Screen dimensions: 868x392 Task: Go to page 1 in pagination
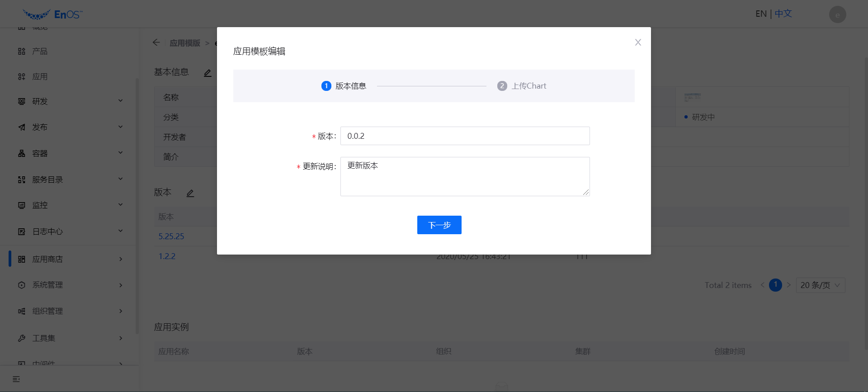[775, 285]
